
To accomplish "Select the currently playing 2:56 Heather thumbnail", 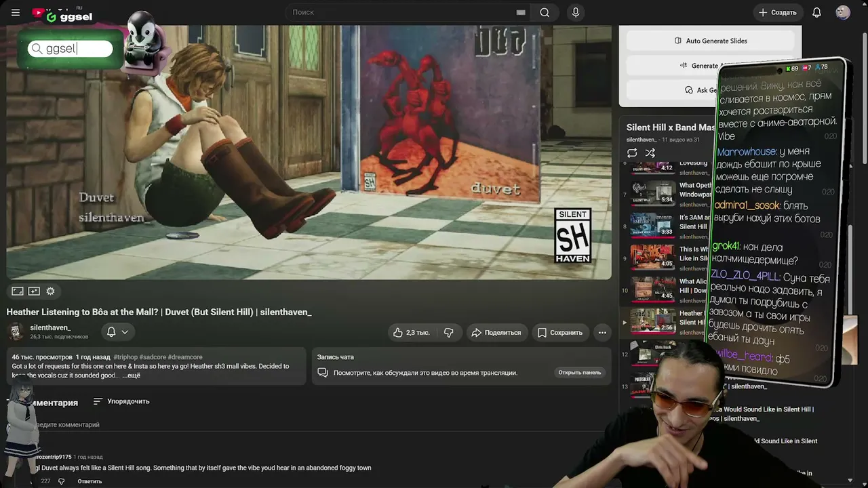I will (653, 321).
